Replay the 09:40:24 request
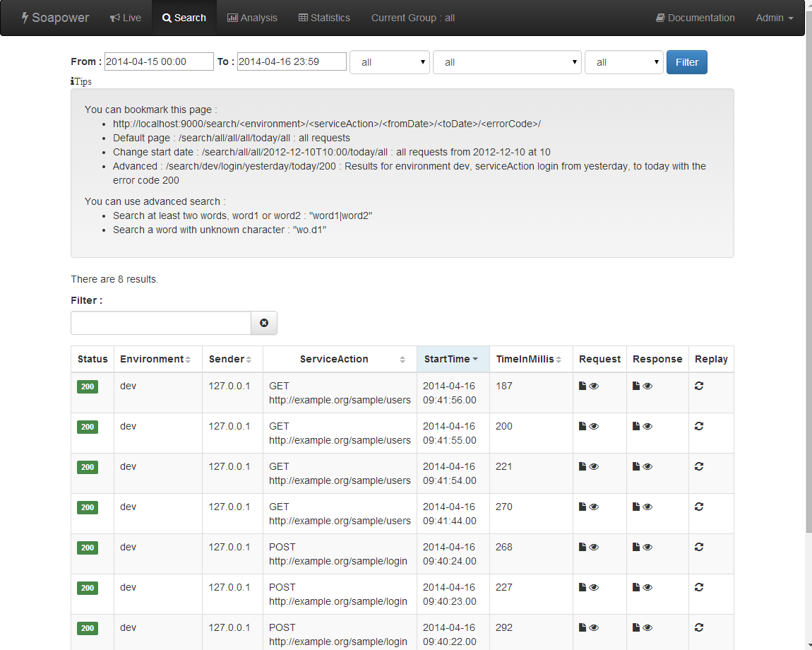Viewport: 812px width, 650px height. tap(699, 547)
